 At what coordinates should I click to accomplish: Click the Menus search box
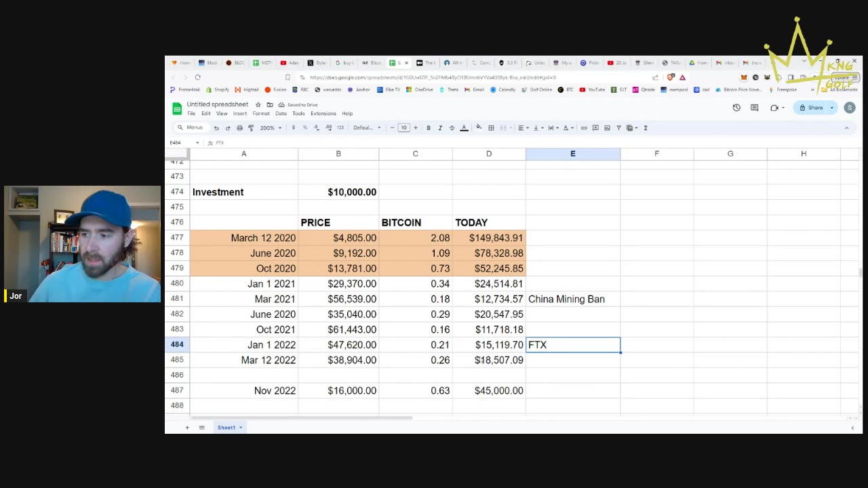tap(190, 127)
